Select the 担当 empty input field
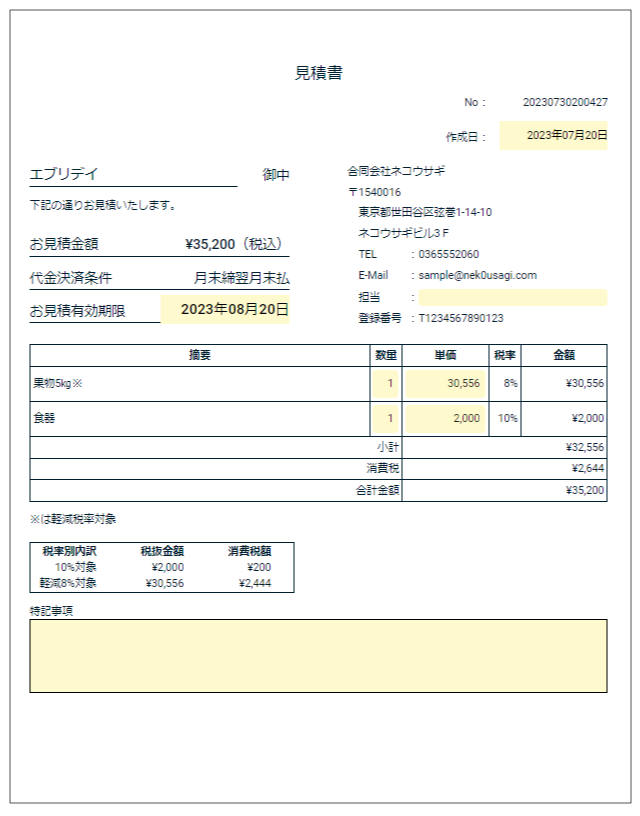 pos(513,297)
